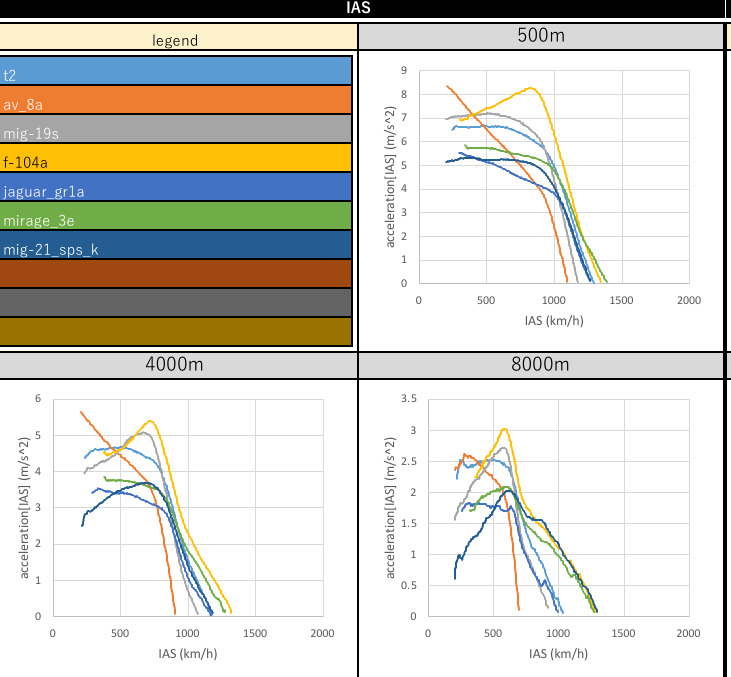Select the t2 legend cell
731x677 pixels.
(x=176, y=70)
